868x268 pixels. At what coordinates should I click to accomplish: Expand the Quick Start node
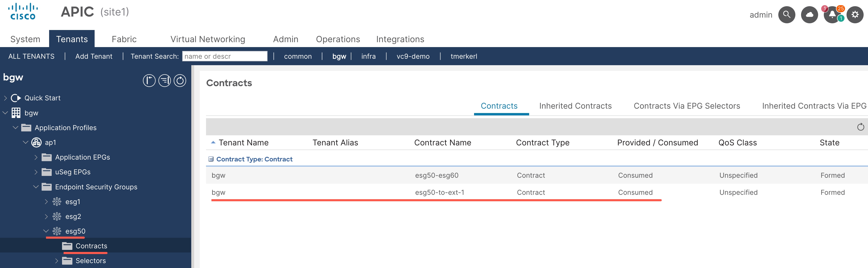(x=5, y=98)
